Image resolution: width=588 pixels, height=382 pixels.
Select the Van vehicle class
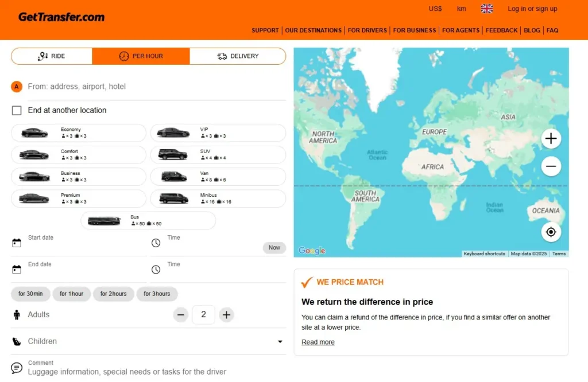218,177
